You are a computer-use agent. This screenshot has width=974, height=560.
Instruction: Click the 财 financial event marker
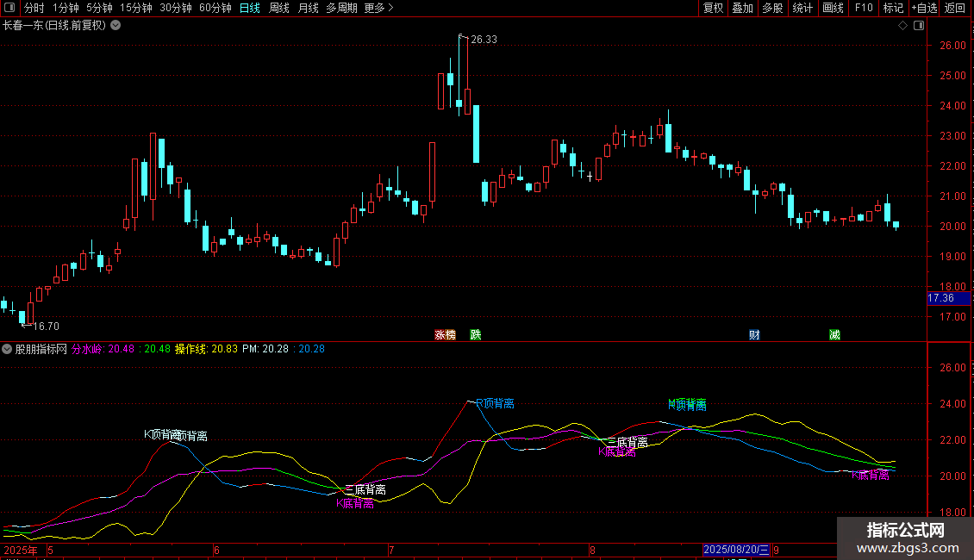click(x=754, y=334)
